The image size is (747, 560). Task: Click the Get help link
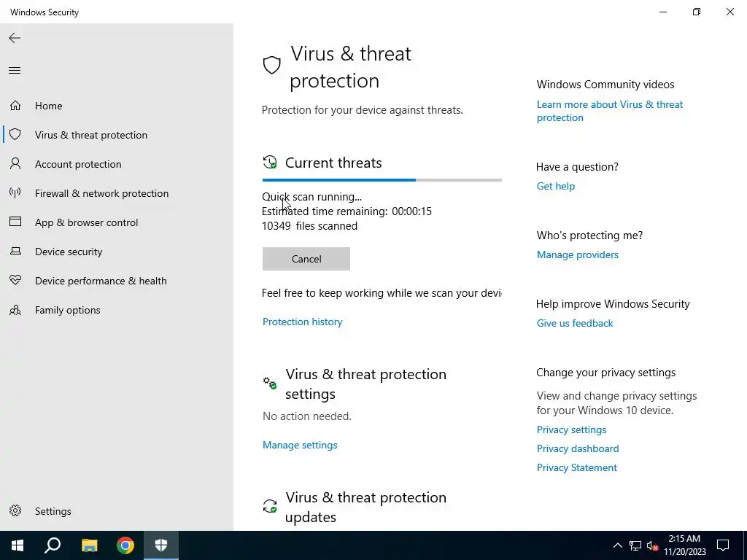click(555, 186)
